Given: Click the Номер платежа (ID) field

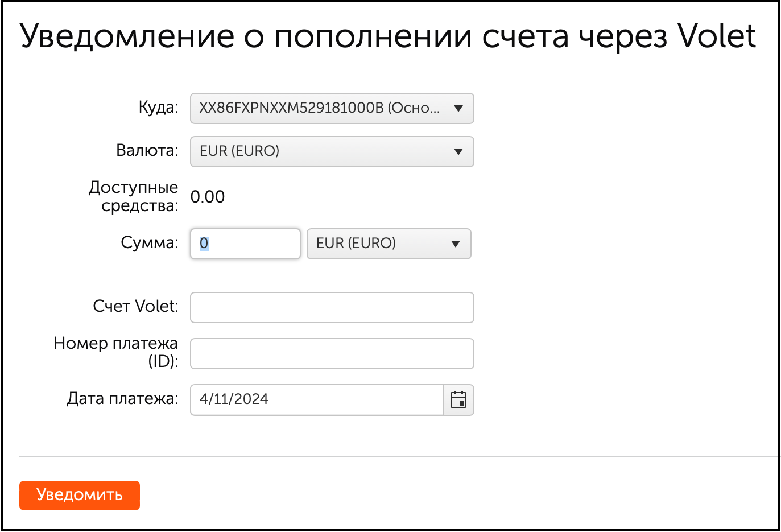Looking at the screenshot, I should point(332,353).
